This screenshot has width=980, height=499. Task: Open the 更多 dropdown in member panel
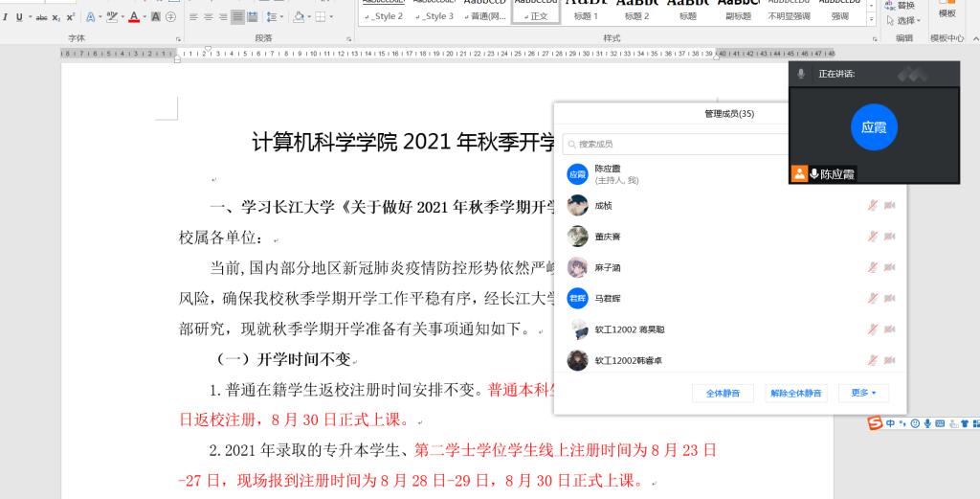click(863, 393)
